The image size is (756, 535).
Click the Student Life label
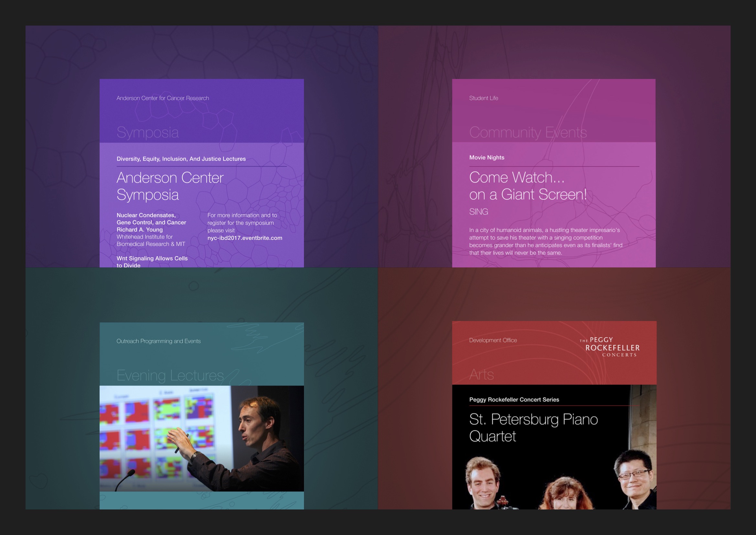tap(483, 98)
